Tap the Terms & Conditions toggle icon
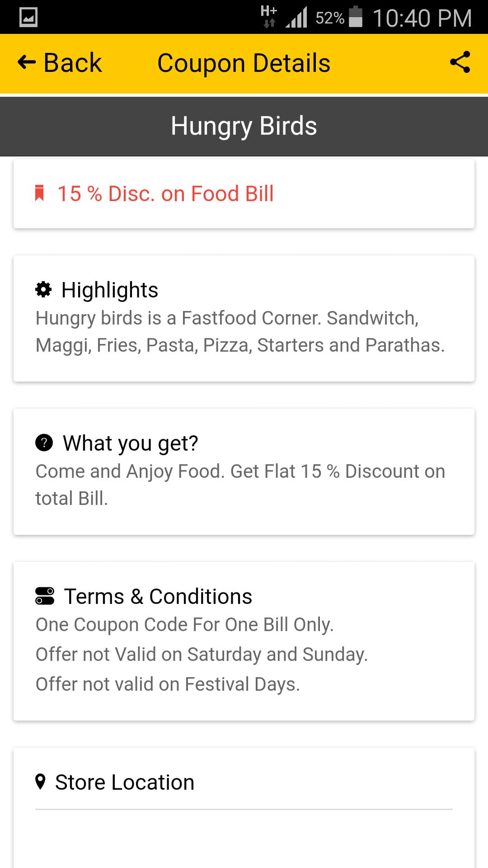 pos(45,596)
